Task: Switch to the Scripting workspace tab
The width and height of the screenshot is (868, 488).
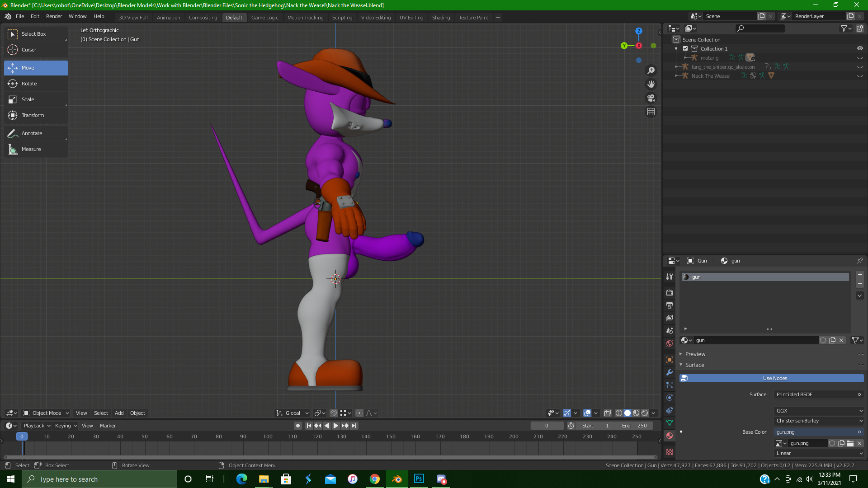Action: coord(342,18)
